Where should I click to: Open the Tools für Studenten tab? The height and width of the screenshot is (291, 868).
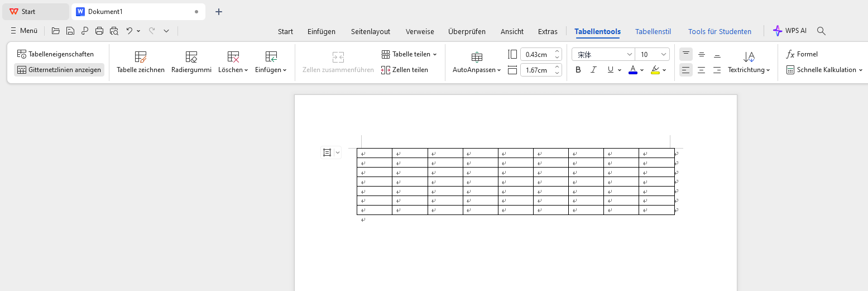coord(720,31)
